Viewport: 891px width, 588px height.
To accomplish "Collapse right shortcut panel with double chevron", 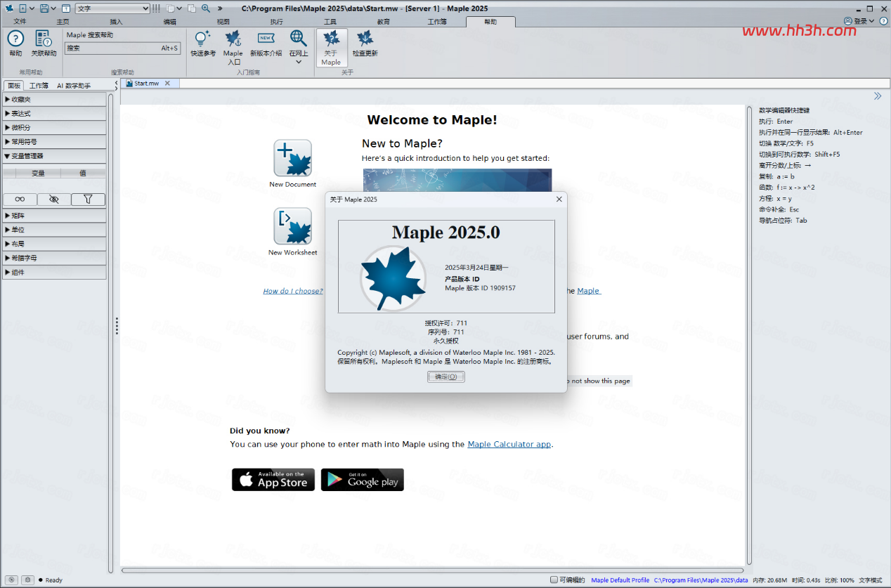I will coord(878,96).
